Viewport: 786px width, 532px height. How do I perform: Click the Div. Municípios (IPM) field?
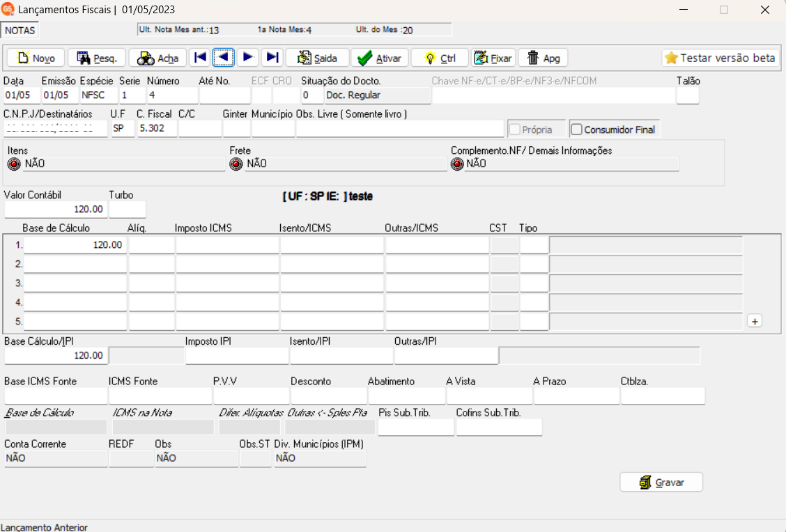pyautogui.click(x=321, y=458)
